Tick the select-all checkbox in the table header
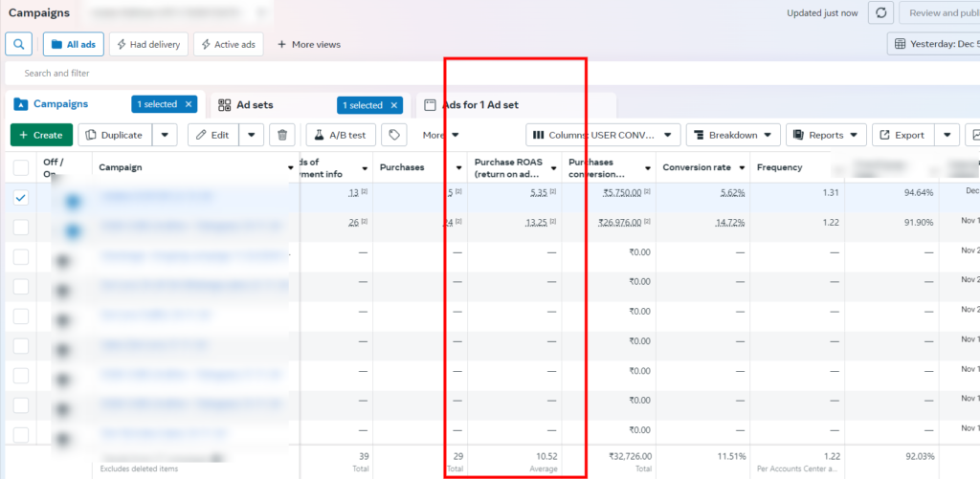The image size is (980, 479). click(21, 167)
